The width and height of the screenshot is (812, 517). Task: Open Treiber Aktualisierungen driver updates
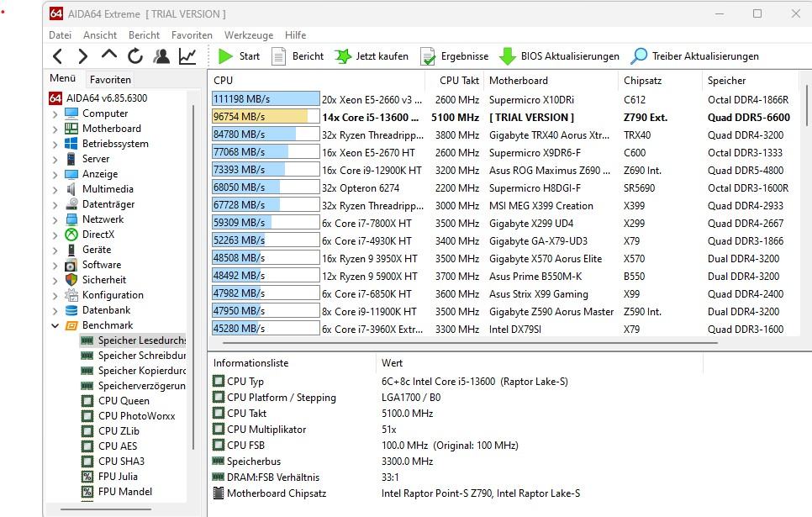tap(695, 56)
